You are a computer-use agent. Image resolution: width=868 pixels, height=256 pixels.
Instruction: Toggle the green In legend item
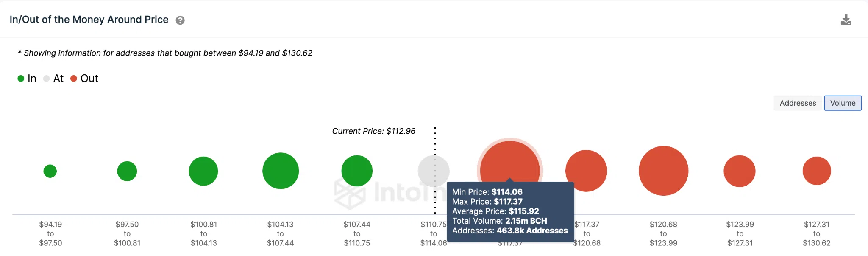pos(27,79)
